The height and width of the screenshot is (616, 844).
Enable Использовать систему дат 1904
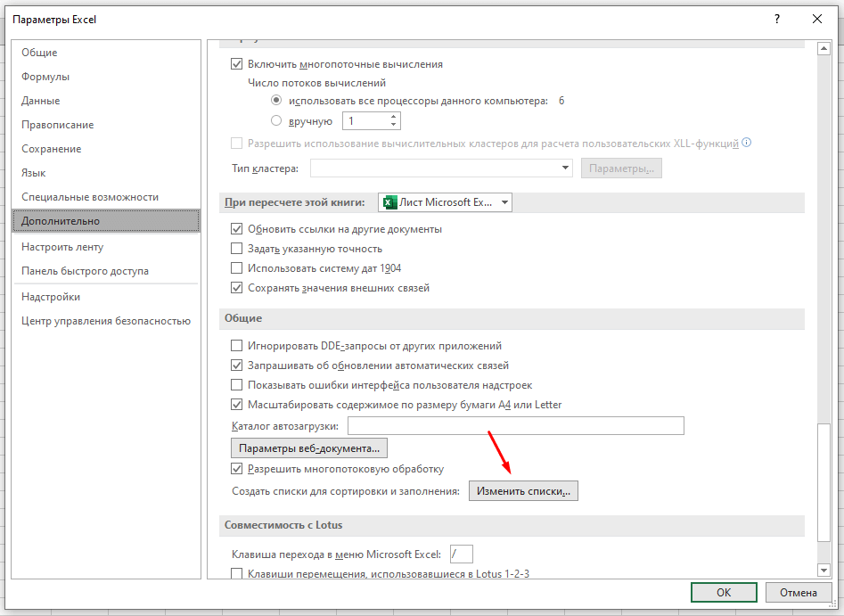236,267
